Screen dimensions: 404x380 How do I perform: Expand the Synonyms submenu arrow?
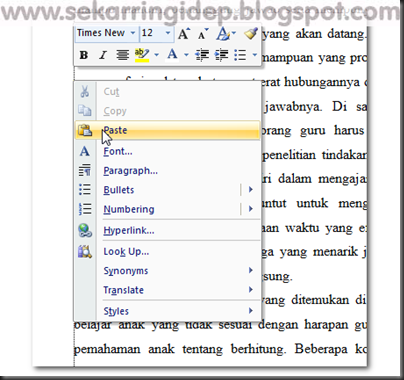pos(251,270)
